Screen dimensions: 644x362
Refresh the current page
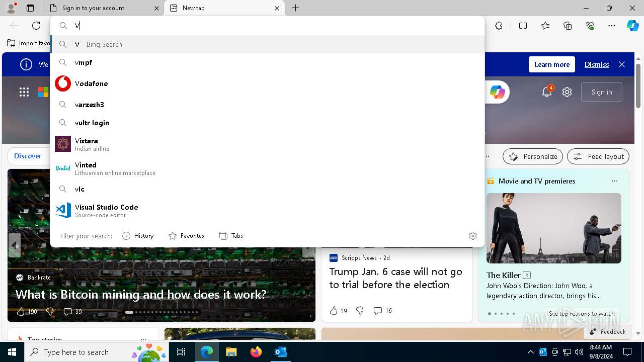[x=36, y=26]
